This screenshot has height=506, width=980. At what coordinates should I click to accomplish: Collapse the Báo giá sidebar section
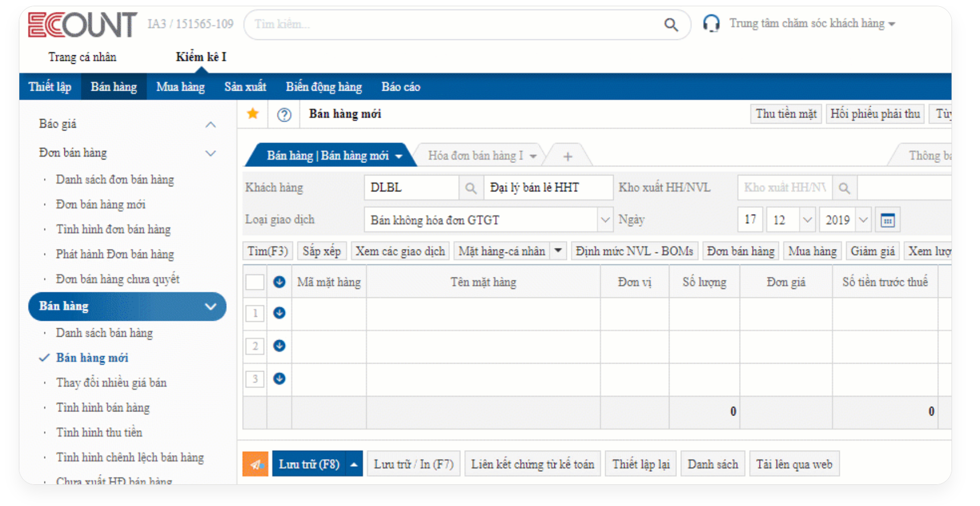point(210,124)
